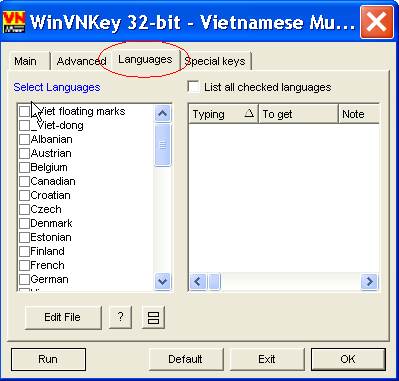
Task: Click the Note column header
Action: [x=359, y=114]
